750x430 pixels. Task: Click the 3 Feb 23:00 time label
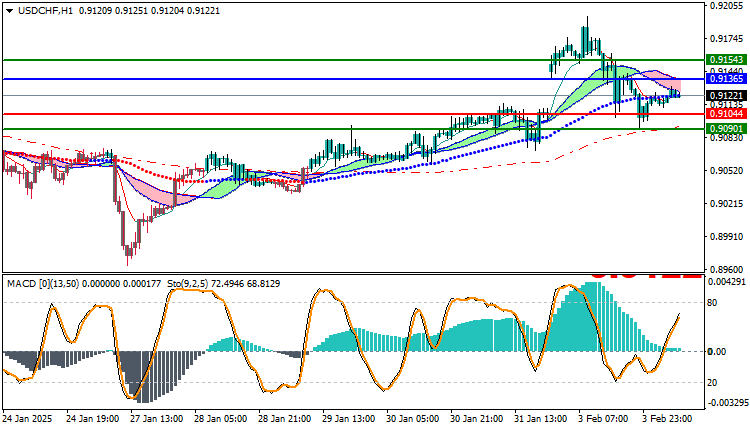tap(667, 419)
